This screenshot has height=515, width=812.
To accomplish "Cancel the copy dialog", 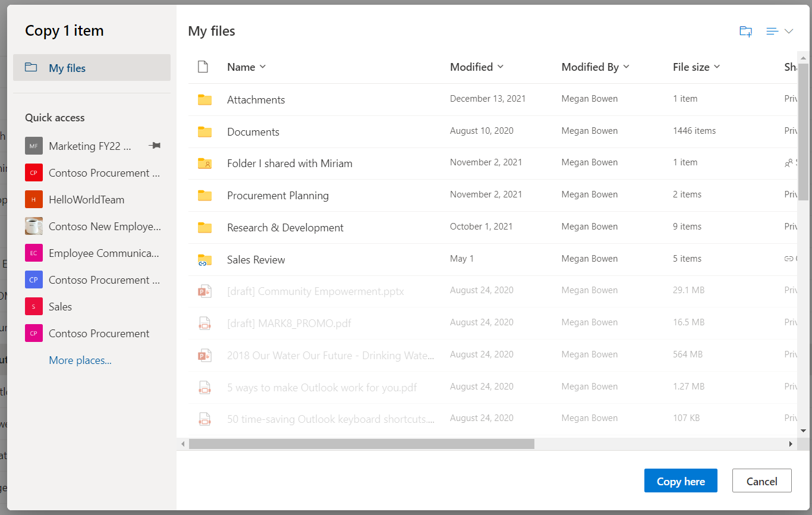I will [x=761, y=481].
